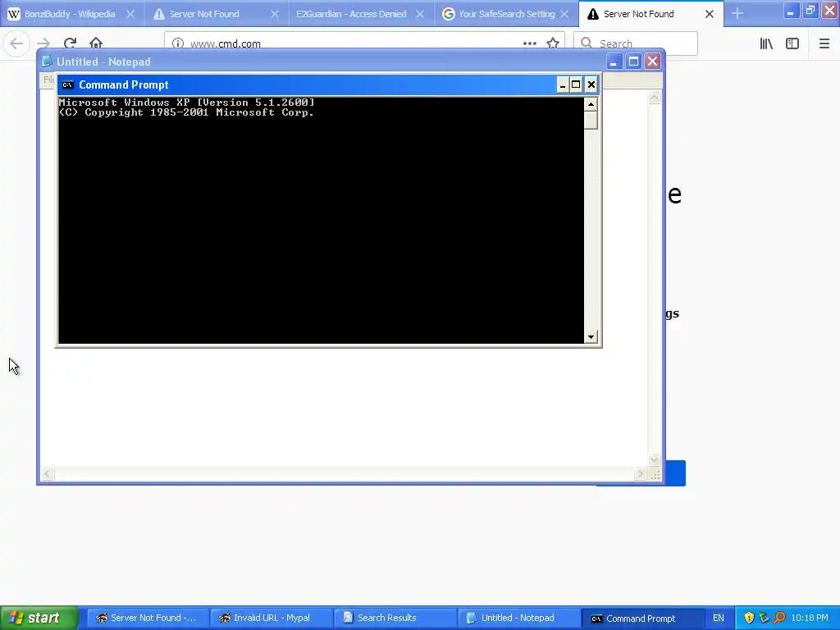Open Search Results from the taskbar

[x=395, y=618]
